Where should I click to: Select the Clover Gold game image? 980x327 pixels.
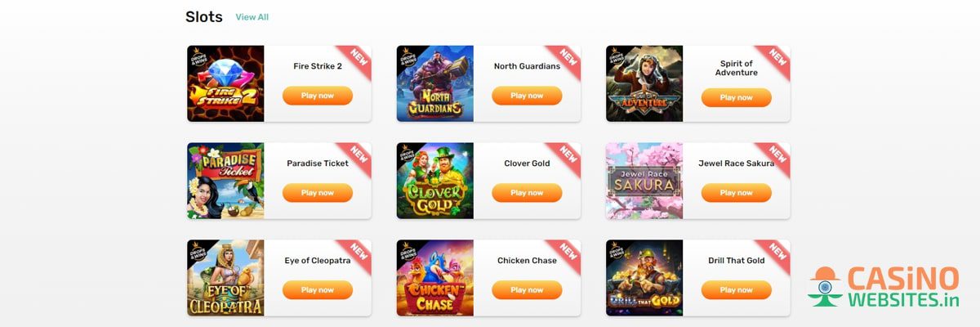coord(434,181)
